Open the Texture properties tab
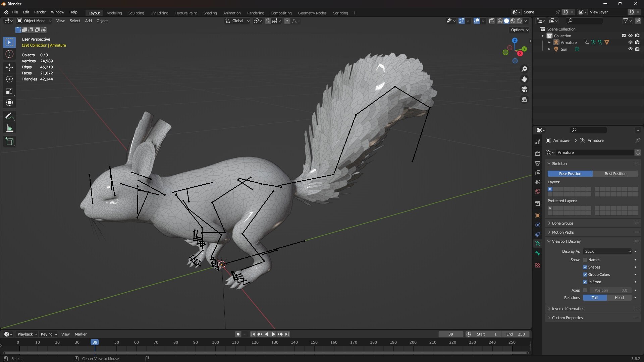The image size is (644, 362). point(538,265)
